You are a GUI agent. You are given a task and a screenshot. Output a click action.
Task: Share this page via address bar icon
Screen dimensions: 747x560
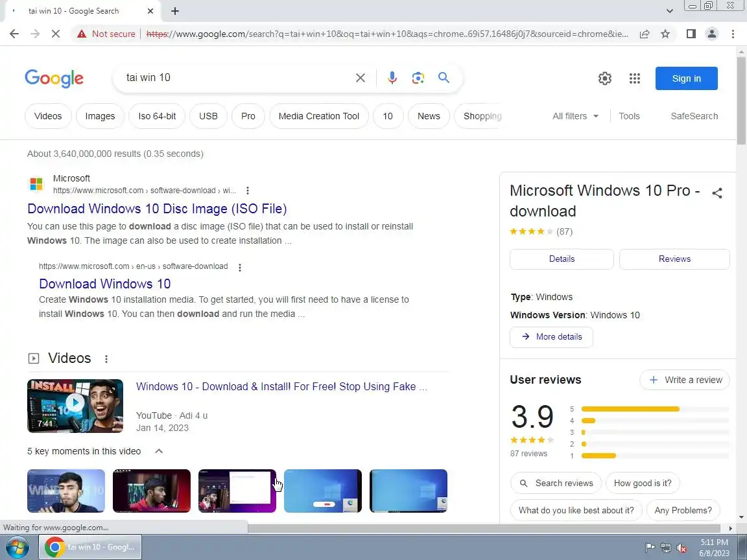click(x=645, y=34)
